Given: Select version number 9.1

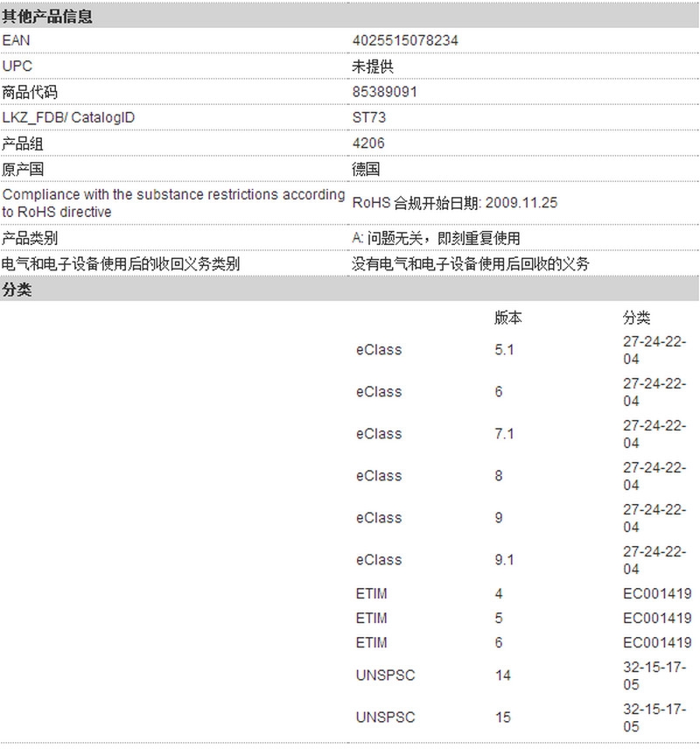Looking at the screenshot, I should tap(505, 560).
